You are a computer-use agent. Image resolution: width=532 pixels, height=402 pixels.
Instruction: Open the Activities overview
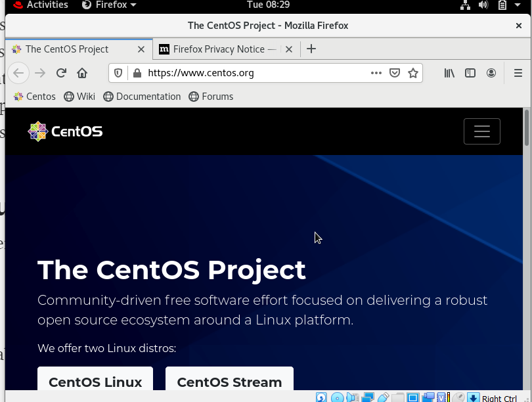pos(40,5)
